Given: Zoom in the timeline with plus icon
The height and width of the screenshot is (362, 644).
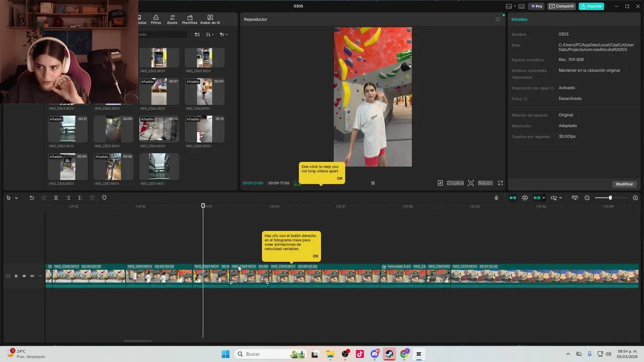Looking at the screenshot, I should [635, 198].
